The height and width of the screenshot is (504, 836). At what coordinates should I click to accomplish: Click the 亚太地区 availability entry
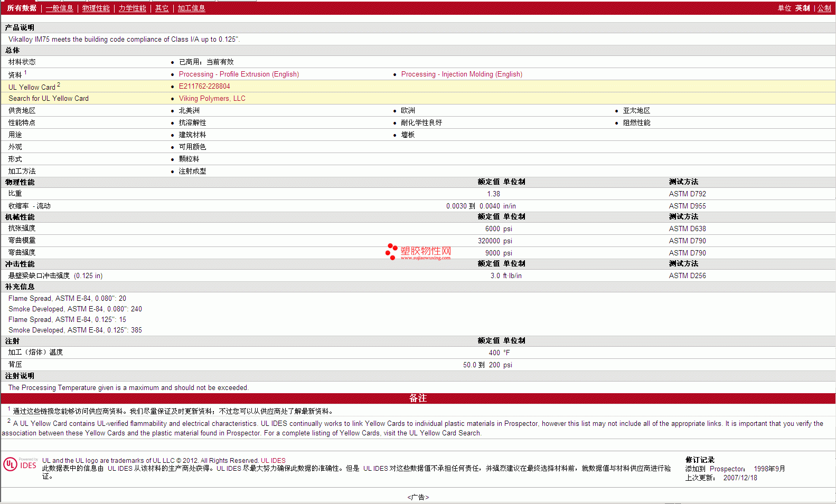pos(636,111)
